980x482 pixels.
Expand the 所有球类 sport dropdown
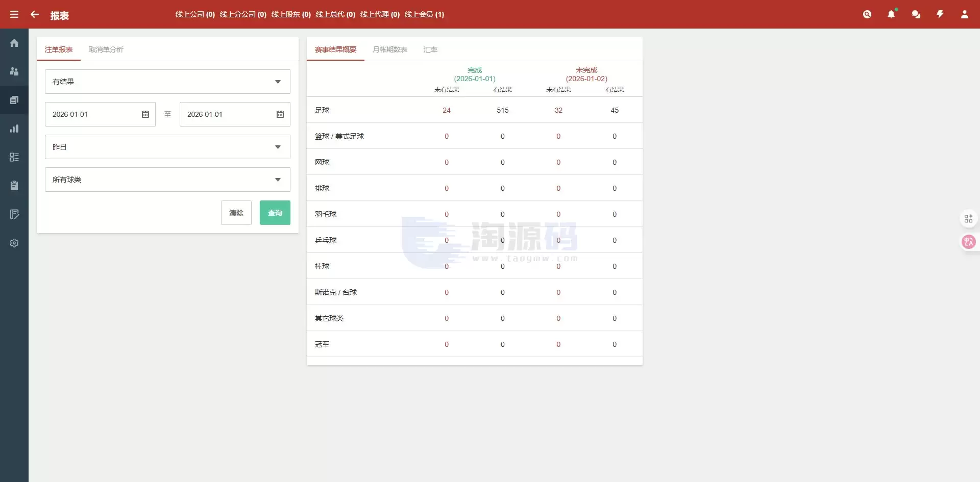[167, 180]
